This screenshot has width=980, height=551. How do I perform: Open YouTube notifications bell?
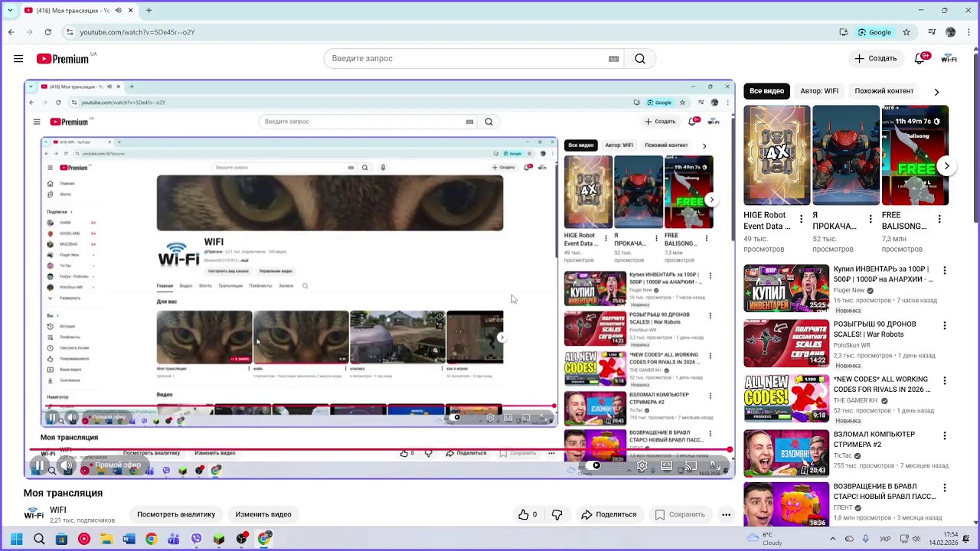pos(921,59)
